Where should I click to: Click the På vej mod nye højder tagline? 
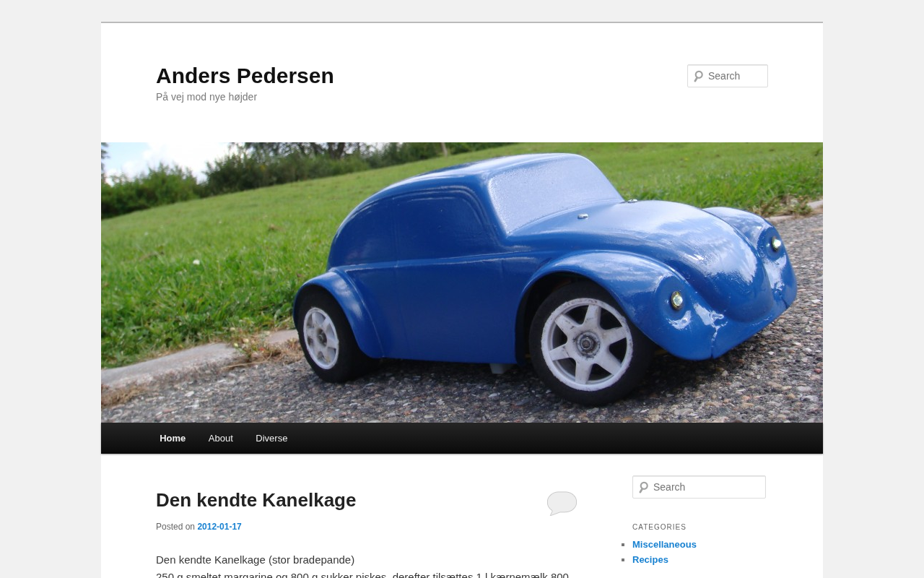[206, 97]
